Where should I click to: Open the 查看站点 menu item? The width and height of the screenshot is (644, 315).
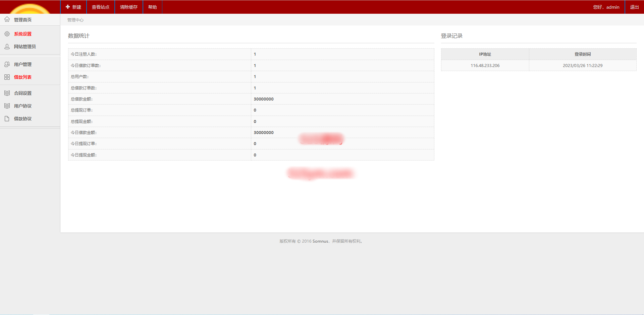click(x=101, y=7)
